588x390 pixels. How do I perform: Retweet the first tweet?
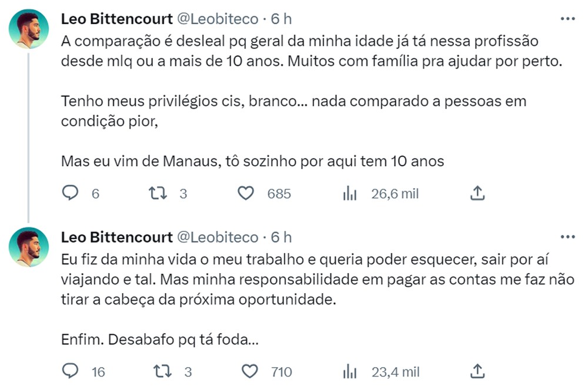156,193
